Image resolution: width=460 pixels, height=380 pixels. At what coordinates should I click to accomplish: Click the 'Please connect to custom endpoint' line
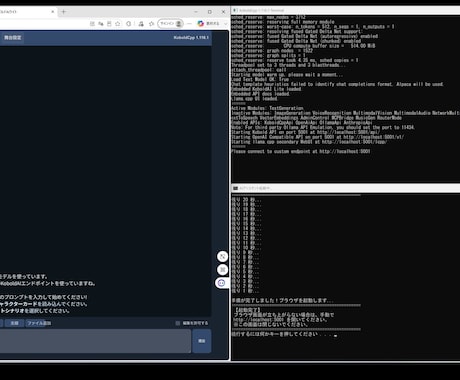301,151
